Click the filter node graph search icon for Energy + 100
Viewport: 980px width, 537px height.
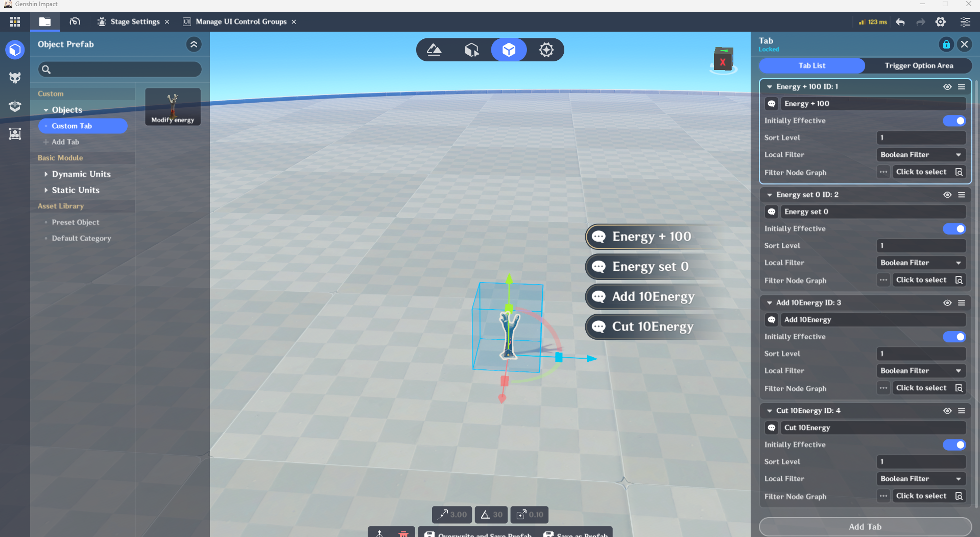(959, 172)
